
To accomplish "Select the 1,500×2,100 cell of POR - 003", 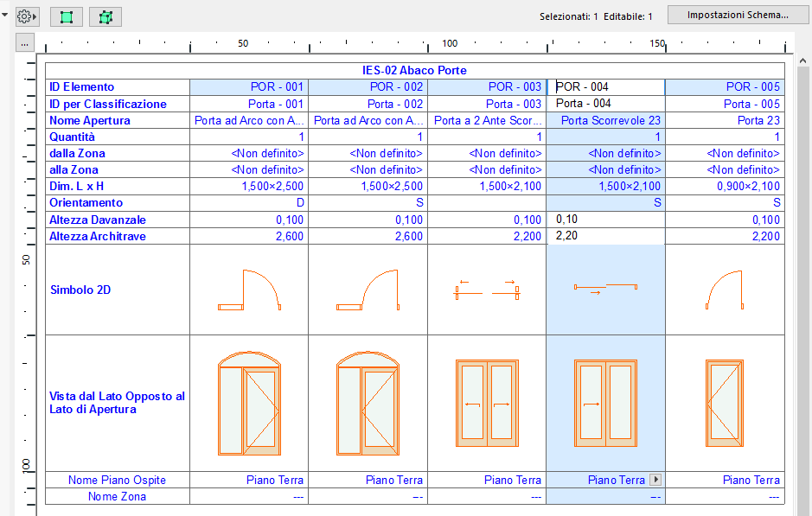I will click(x=487, y=187).
